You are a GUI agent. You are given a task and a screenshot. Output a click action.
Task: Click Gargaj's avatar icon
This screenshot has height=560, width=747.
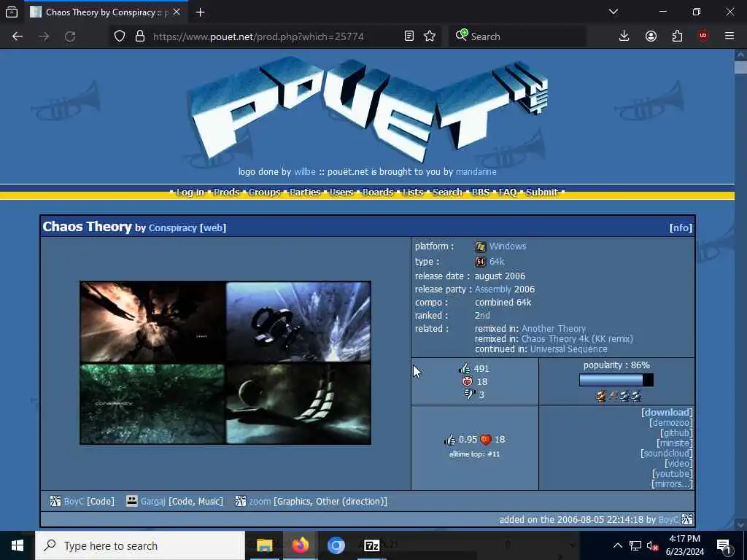coord(132,501)
